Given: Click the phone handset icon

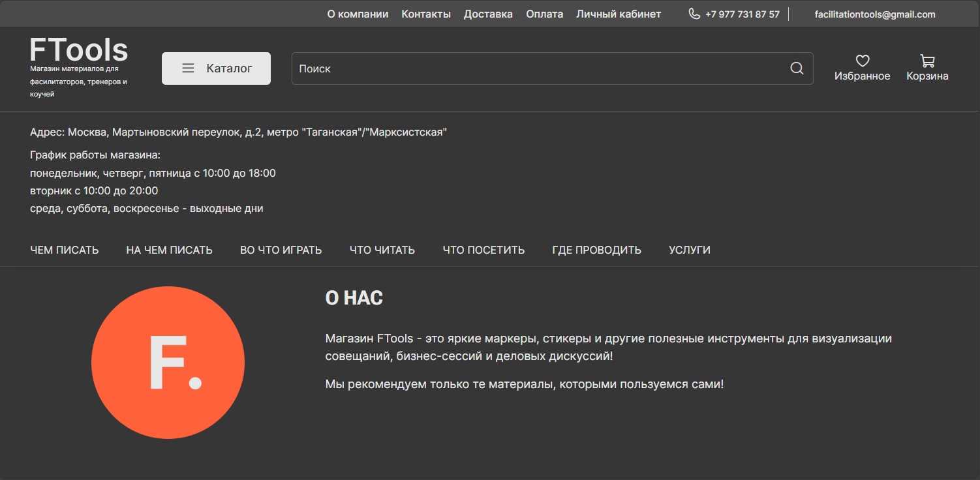Looking at the screenshot, I should coord(694,14).
